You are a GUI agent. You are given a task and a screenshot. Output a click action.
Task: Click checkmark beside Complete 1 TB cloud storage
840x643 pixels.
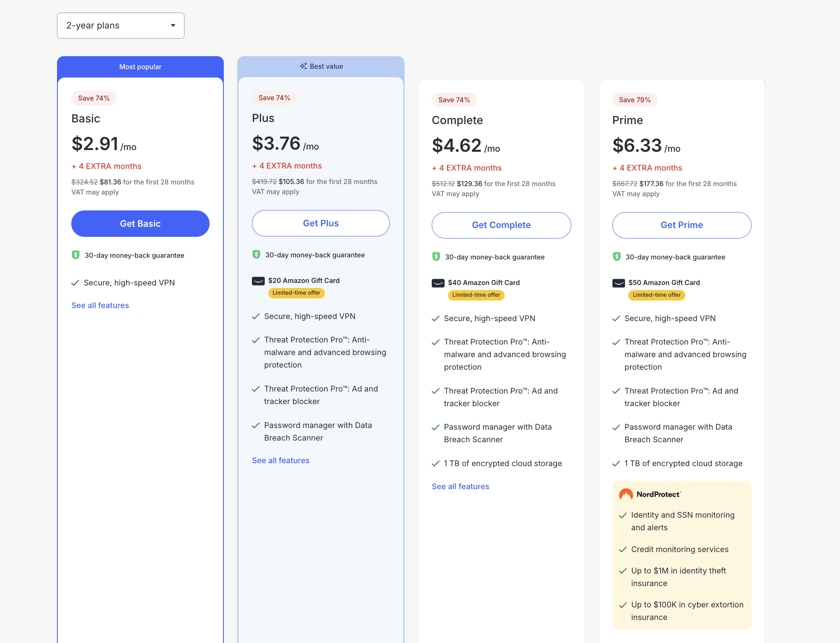[436, 464]
